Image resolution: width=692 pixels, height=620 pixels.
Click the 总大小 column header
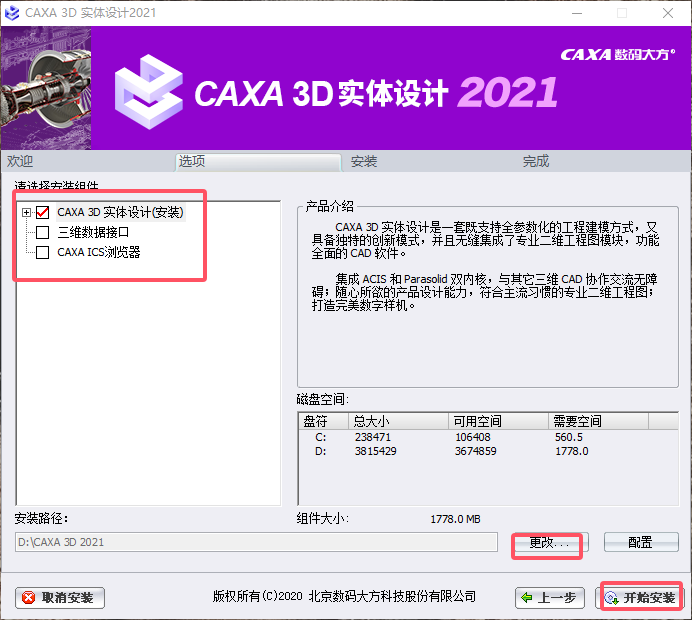point(399,421)
